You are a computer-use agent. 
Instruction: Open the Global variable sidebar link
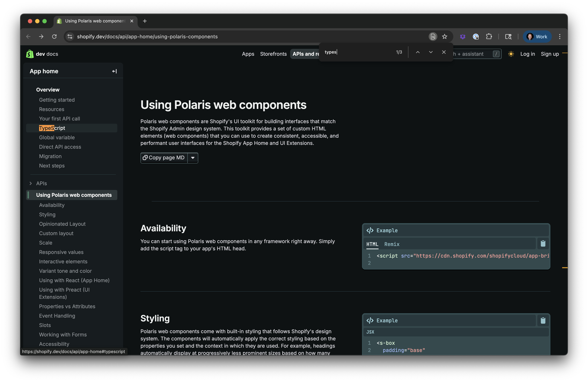pos(57,137)
